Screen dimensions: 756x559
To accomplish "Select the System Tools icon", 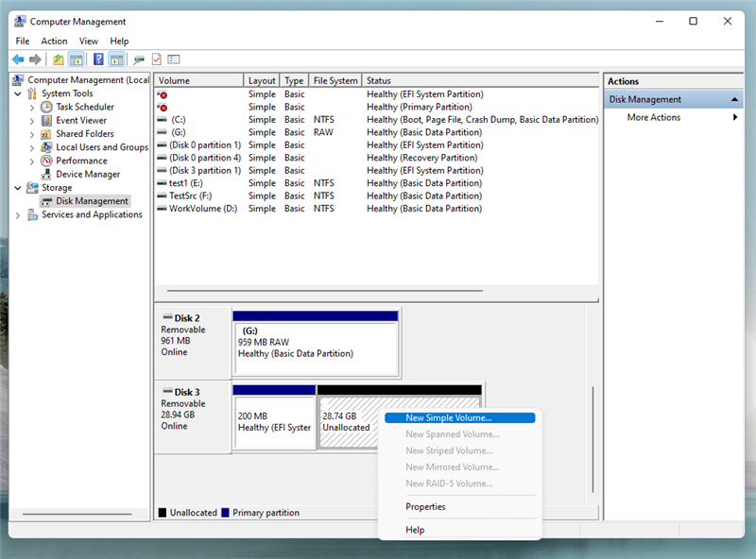I will click(x=32, y=93).
